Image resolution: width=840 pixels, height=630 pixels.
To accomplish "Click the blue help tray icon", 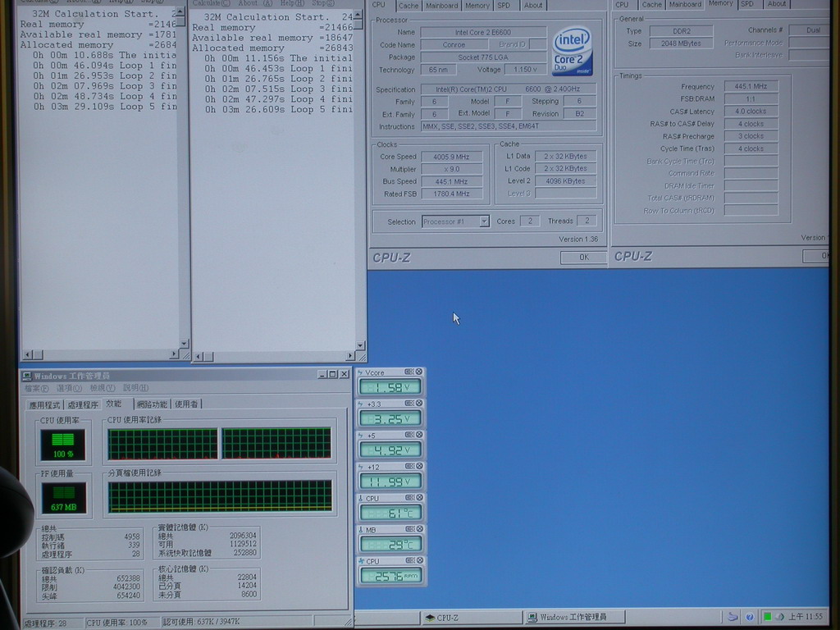I will tap(750, 617).
